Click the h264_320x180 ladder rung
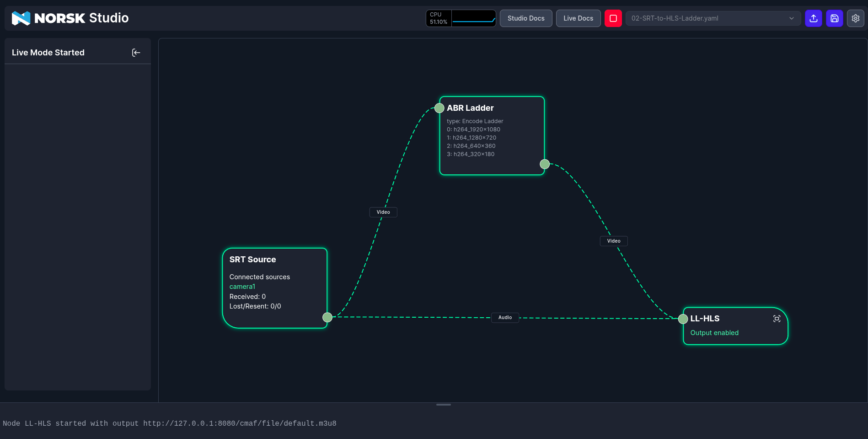 (471, 154)
